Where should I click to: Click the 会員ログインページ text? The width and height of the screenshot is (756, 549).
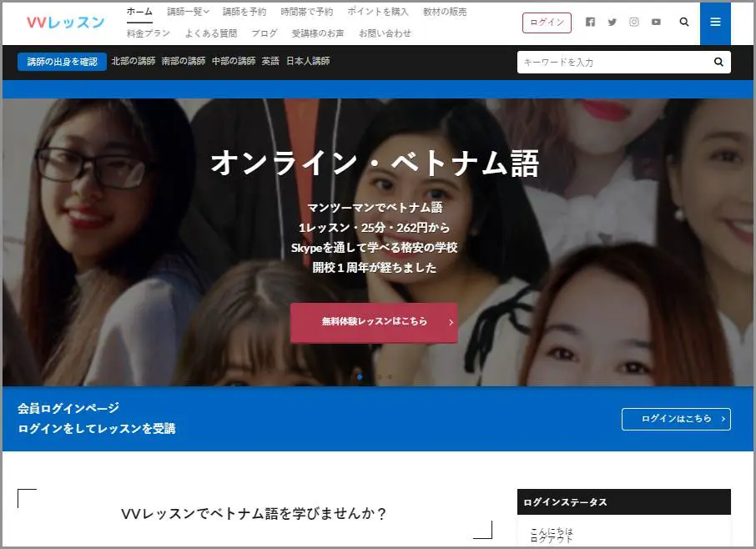coord(68,408)
